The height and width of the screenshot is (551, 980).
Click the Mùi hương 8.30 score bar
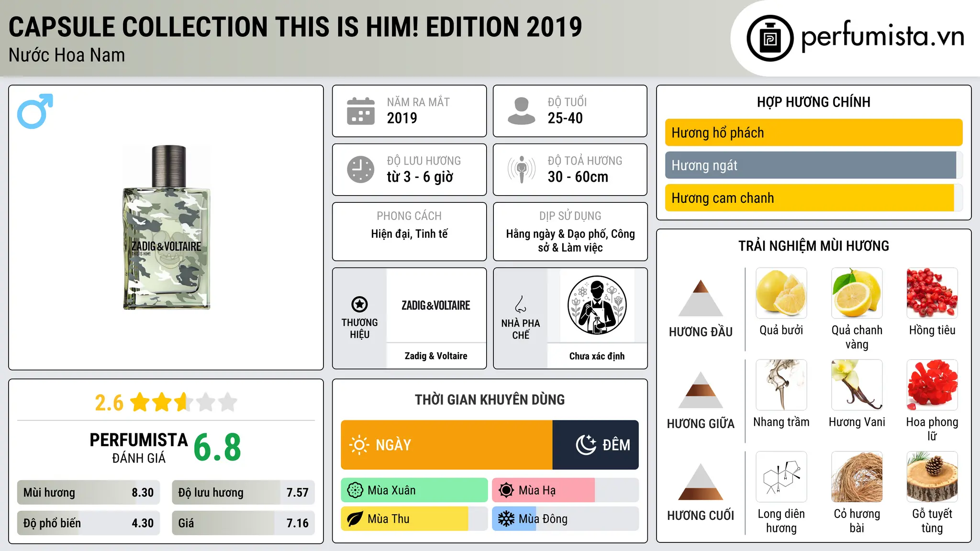tap(89, 493)
